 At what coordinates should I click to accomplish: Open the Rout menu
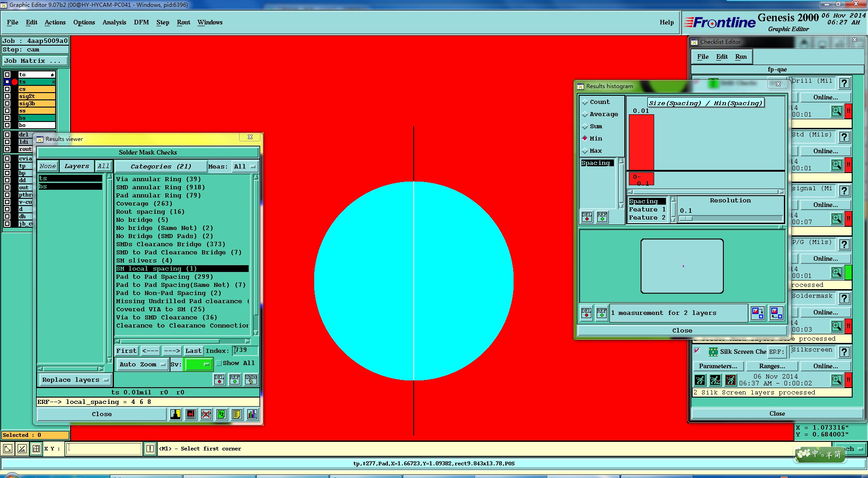[x=184, y=22]
